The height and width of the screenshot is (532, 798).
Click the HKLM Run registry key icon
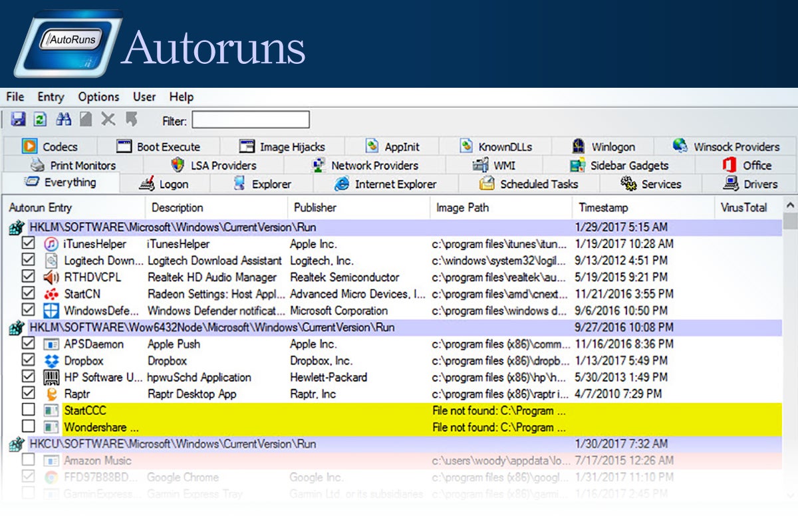pos(16,227)
